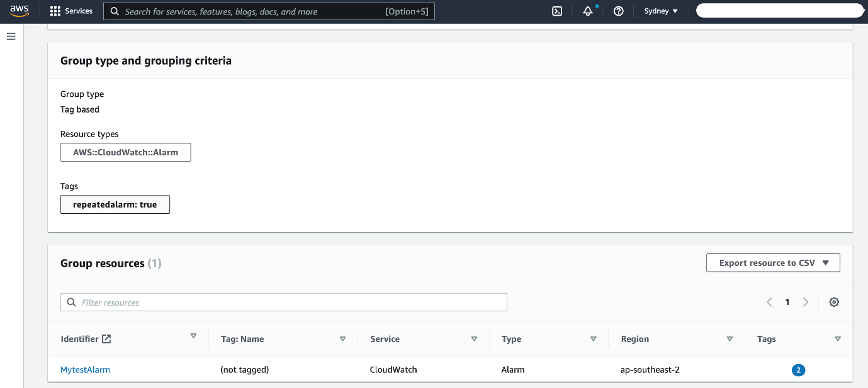This screenshot has width=868, height=388.
Task: Return to console home via AWS logo
Action: (x=18, y=11)
